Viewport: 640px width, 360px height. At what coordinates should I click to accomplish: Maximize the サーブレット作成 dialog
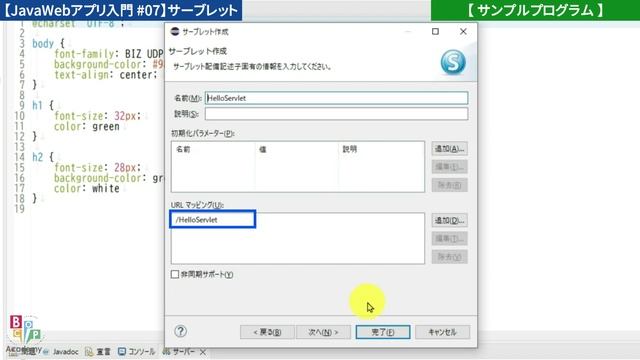(x=436, y=31)
